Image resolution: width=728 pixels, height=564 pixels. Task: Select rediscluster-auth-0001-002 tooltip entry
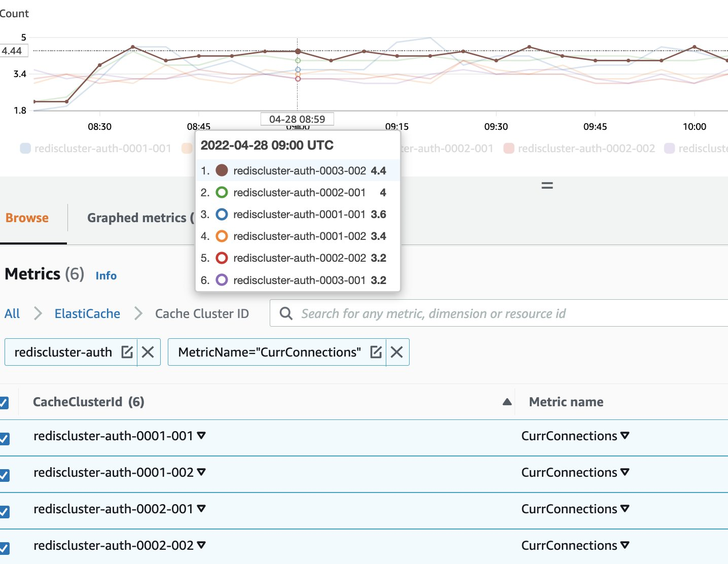click(298, 236)
